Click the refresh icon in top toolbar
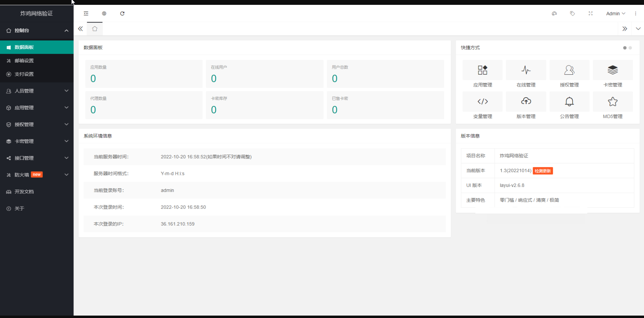Screen dimensions: 644x318 pyautogui.click(x=122, y=13)
